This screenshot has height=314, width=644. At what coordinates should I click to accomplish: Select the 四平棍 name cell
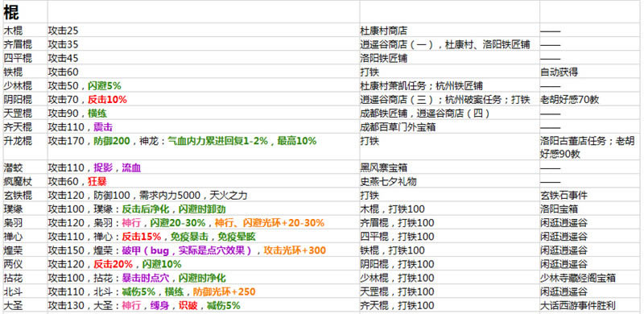25,58
